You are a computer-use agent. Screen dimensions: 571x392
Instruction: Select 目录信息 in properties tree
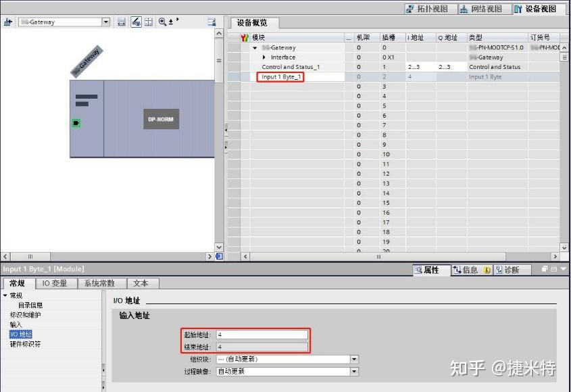pyautogui.click(x=30, y=305)
